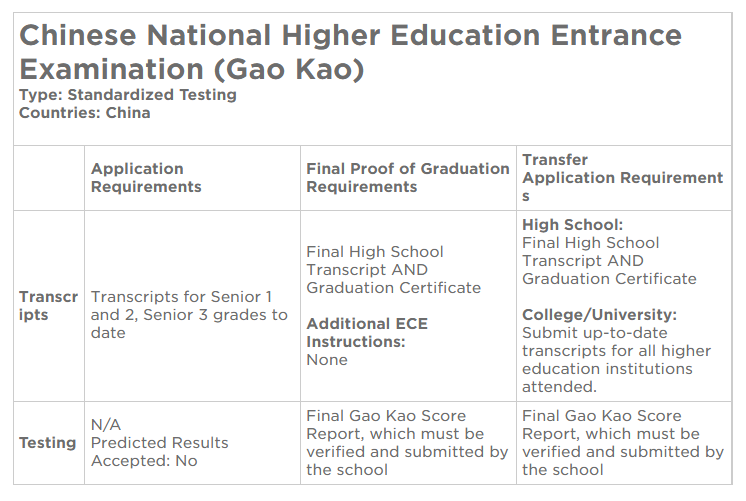Click the 'Additional ECE Instructions:' bold label
The image size is (746, 501).
pos(367,333)
